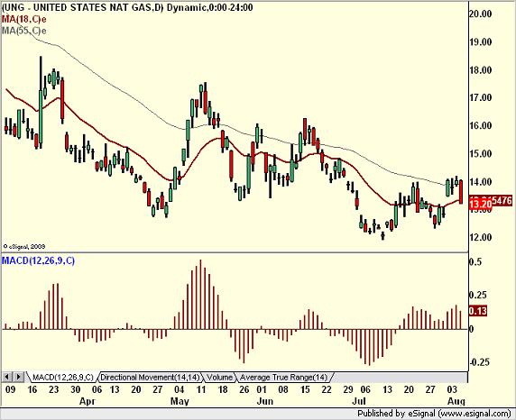
Task: Click the MACD(12,26,9,C) study label in pane
Action: click(x=39, y=260)
